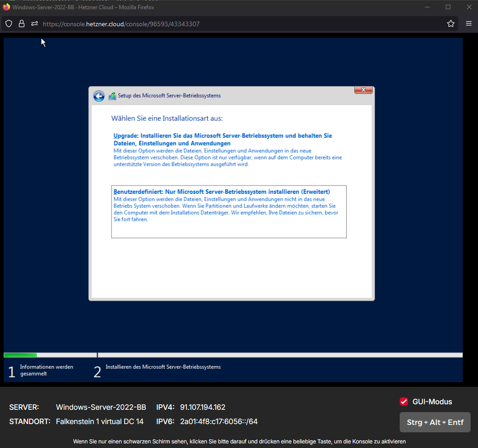Screen dimensions: 478x448
Task: Open the Firefox hamburger menu
Action: click(x=469, y=23)
